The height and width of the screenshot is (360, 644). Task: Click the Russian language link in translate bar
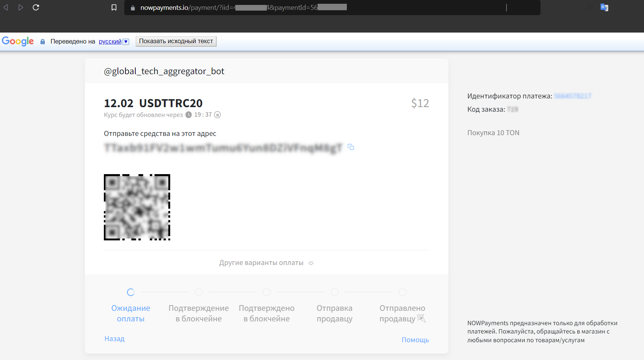(110, 42)
